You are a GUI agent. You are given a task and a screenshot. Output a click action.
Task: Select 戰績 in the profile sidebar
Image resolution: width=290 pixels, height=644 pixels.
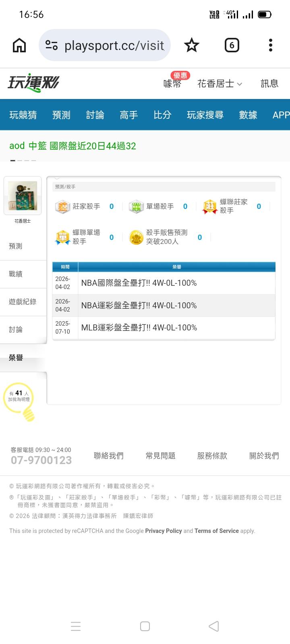pyautogui.click(x=16, y=274)
